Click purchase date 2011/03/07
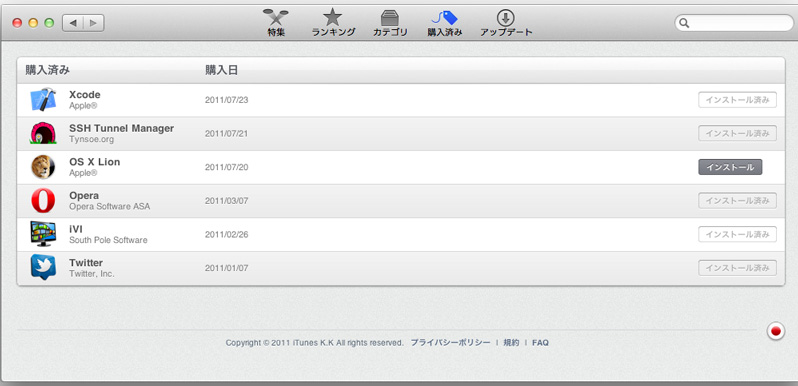798x386 pixels. [226, 201]
